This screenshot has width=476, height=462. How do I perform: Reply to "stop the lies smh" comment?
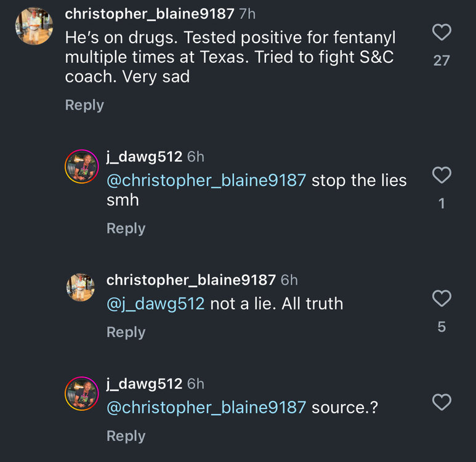pos(126,229)
